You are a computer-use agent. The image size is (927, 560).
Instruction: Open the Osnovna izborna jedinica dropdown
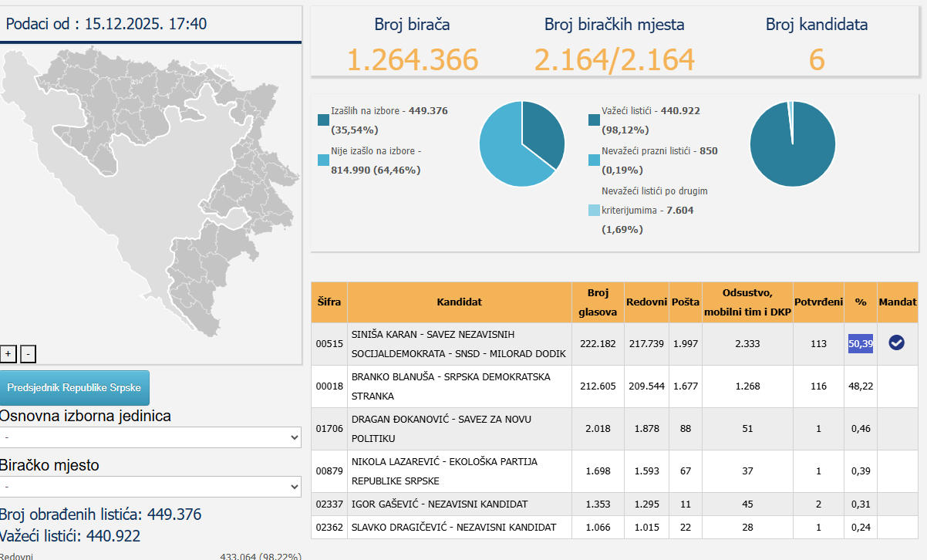pos(150,437)
